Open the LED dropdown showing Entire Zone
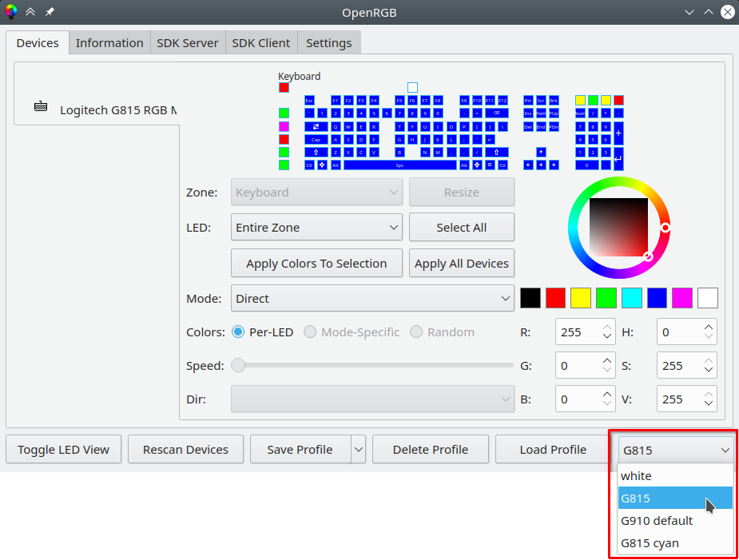The height and width of the screenshot is (560, 739). pyautogui.click(x=316, y=227)
